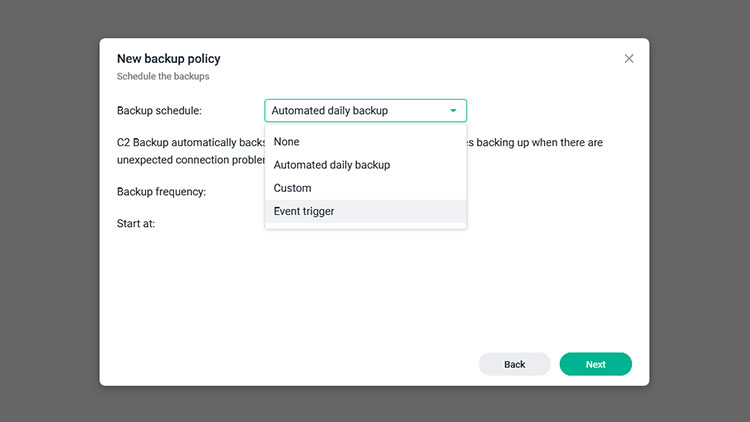
Task: Click the "Start at:" label
Action: (136, 224)
